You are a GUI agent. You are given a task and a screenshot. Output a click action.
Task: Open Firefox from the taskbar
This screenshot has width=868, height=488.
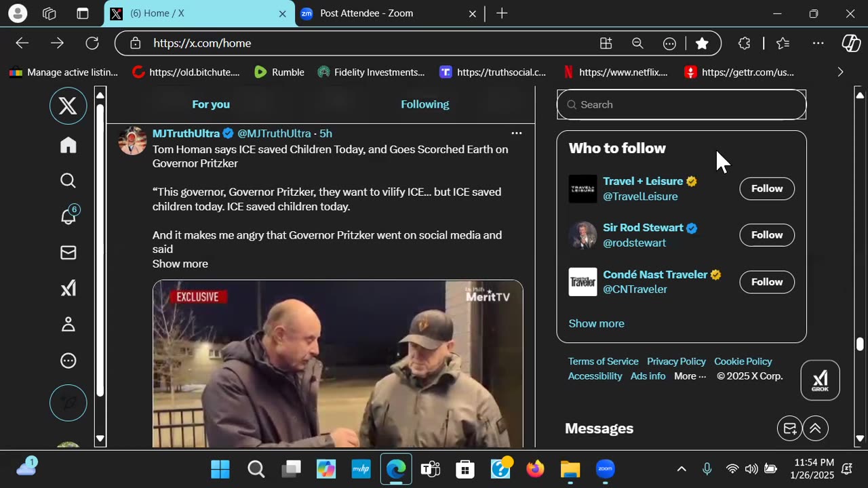[x=535, y=469]
